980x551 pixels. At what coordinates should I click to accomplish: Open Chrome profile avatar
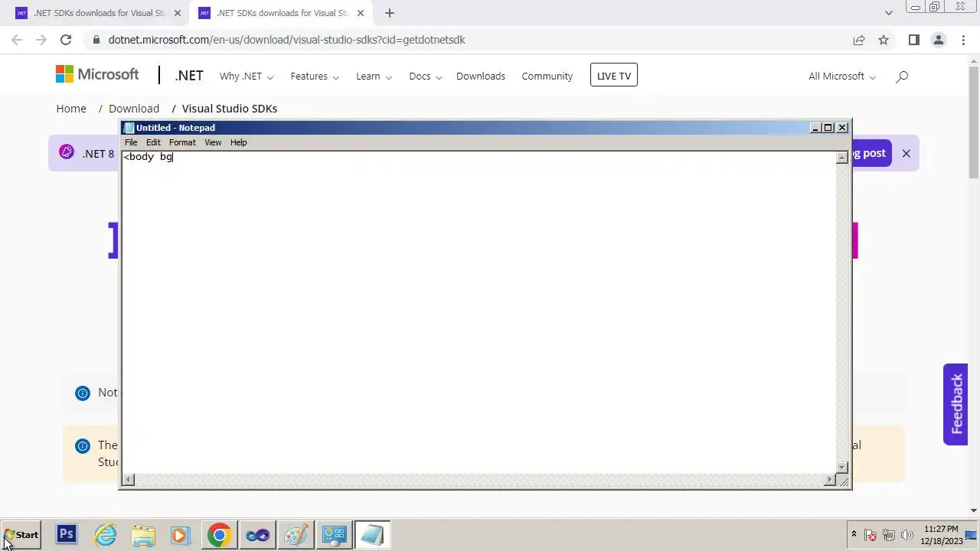pyautogui.click(x=938, y=40)
